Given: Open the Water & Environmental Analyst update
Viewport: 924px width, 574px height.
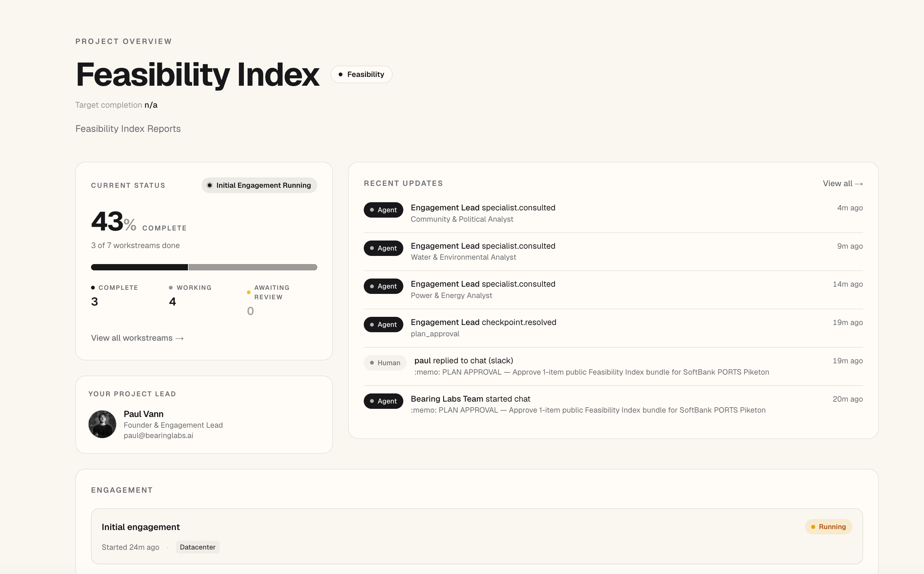Looking at the screenshot, I should tap(613, 252).
